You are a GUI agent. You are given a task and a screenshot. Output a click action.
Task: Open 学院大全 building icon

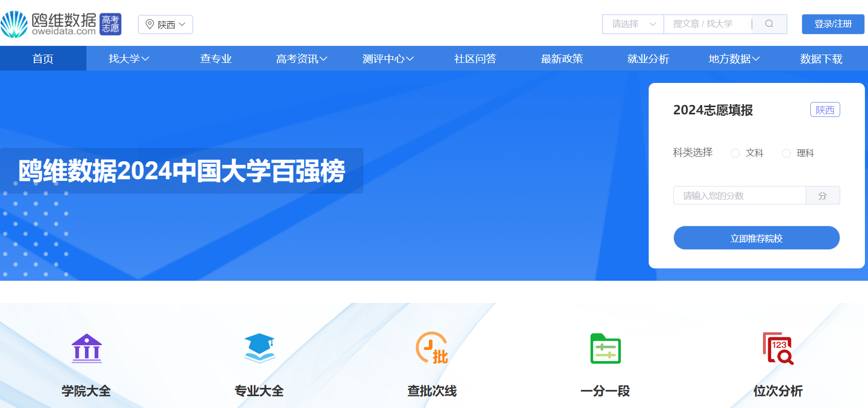[x=86, y=348]
